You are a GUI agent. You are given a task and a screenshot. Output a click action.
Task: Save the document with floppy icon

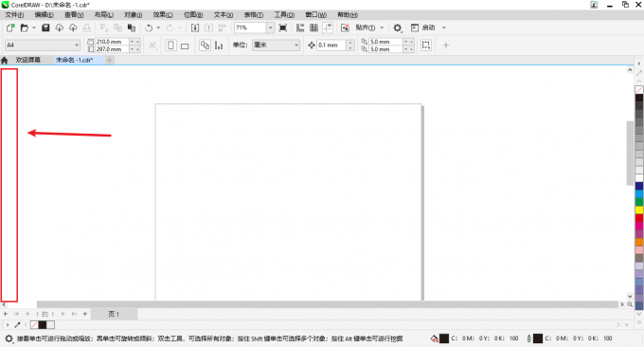[x=45, y=27]
